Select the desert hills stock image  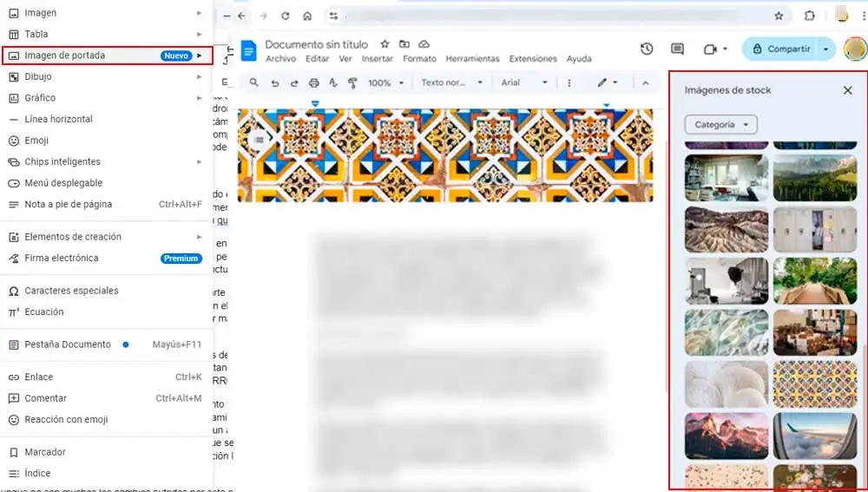pos(727,230)
